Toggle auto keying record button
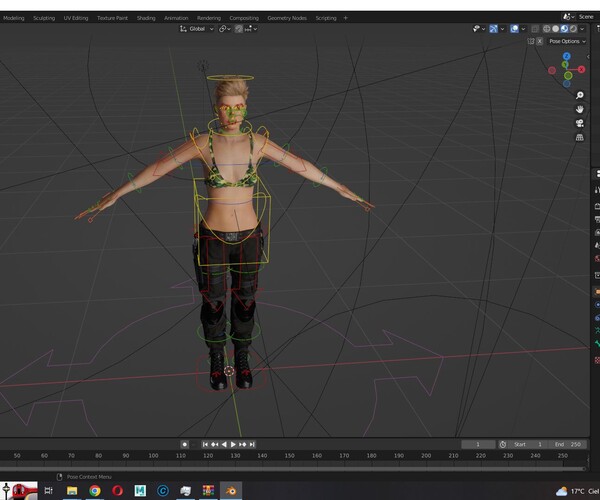Viewport: 600px width, 500px height. tap(184, 444)
